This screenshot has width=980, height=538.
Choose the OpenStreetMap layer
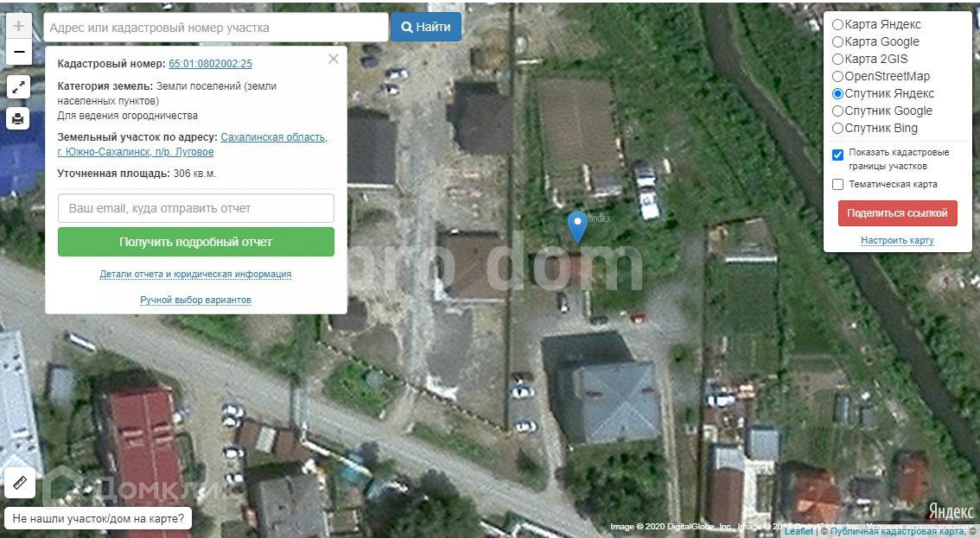tap(837, 77)
